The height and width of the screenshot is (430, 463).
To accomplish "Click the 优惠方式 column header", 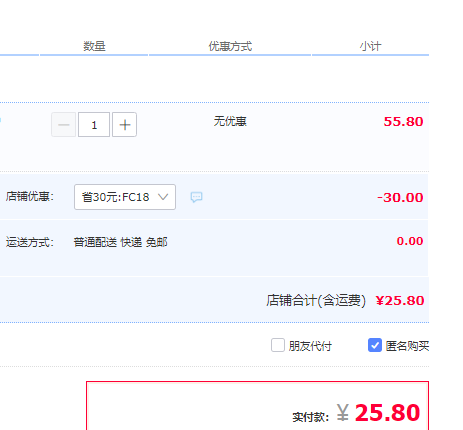I will tap(230, 46).
